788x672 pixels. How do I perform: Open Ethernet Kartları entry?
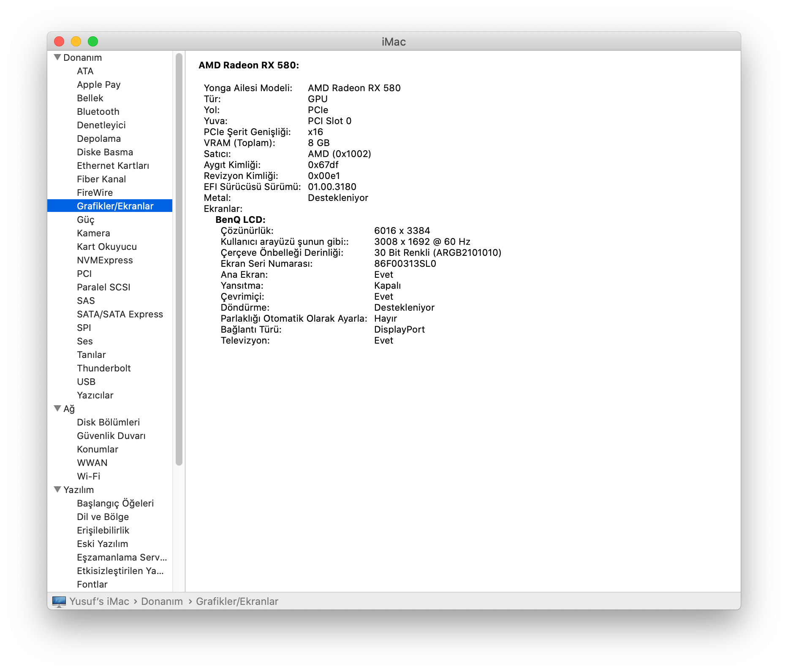(113, 165)
